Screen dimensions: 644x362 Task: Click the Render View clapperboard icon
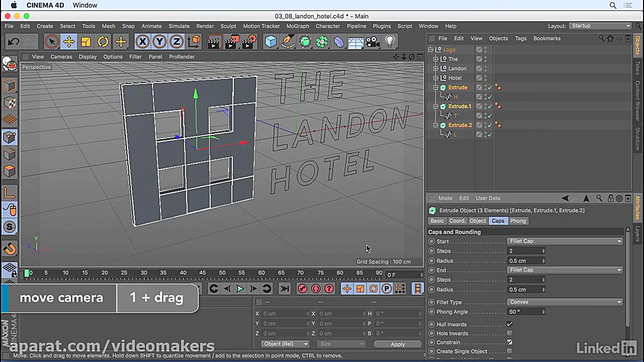tap(214, 42)
